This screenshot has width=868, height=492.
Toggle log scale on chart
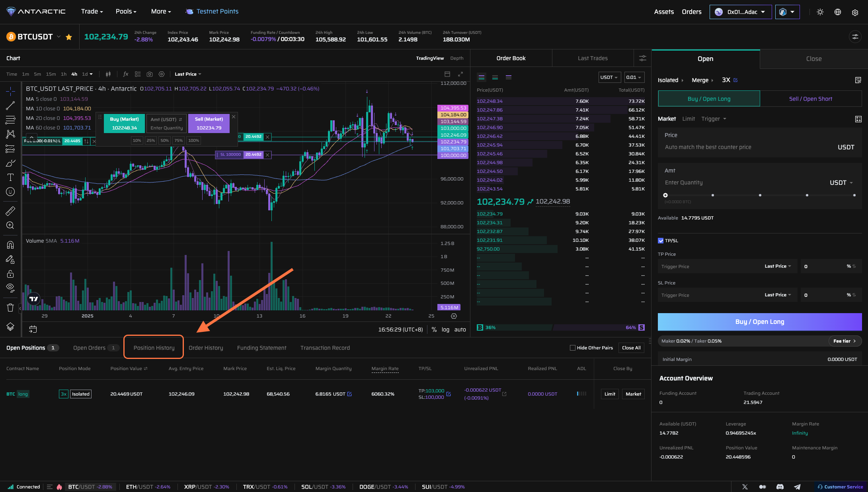coord(445,329)
